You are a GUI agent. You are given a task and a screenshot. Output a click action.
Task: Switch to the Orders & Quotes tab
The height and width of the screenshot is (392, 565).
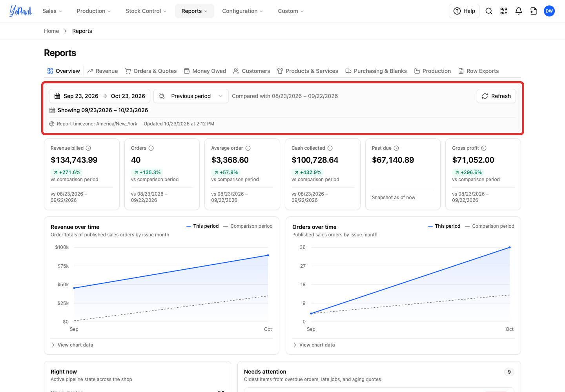click(x=151, y=71)
